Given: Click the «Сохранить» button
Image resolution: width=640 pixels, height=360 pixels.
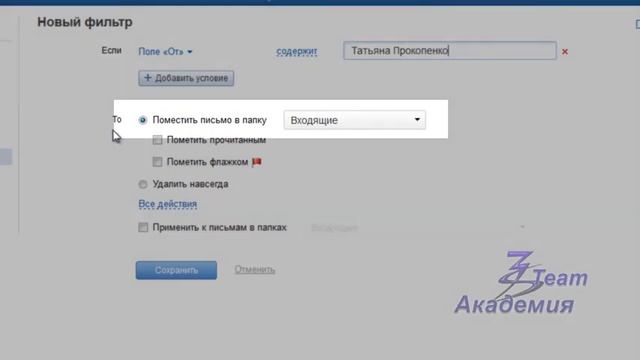Looking at the screenshot, I should tap(176, 270).
